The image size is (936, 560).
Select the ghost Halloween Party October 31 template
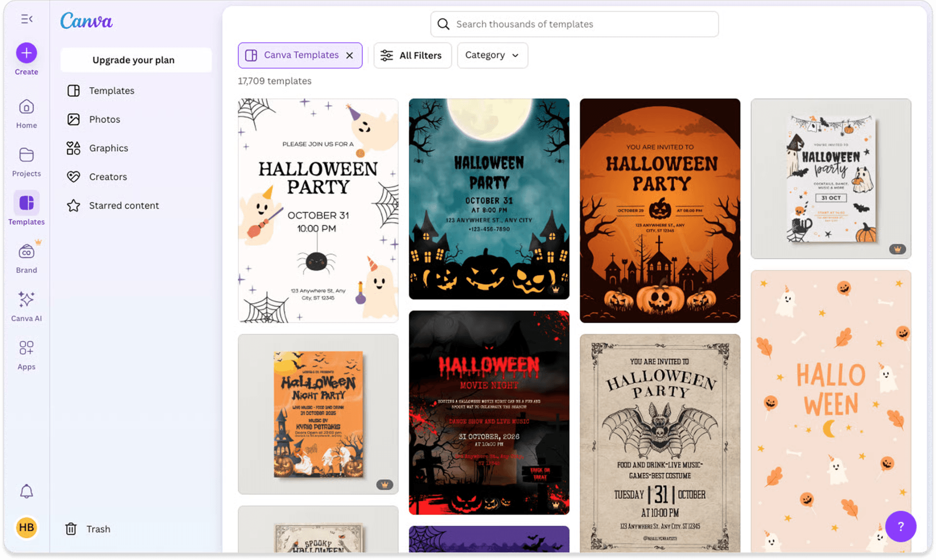coord(317,211)
